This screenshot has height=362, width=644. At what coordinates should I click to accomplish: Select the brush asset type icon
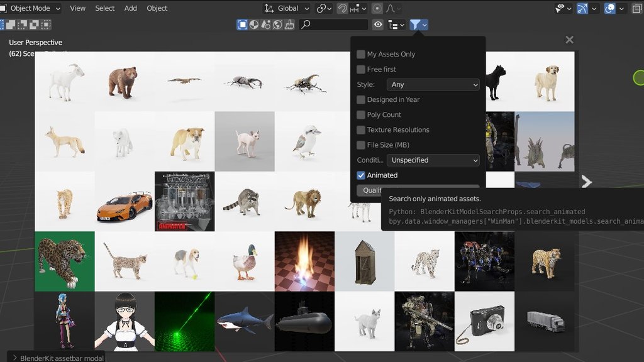[289, 24]
